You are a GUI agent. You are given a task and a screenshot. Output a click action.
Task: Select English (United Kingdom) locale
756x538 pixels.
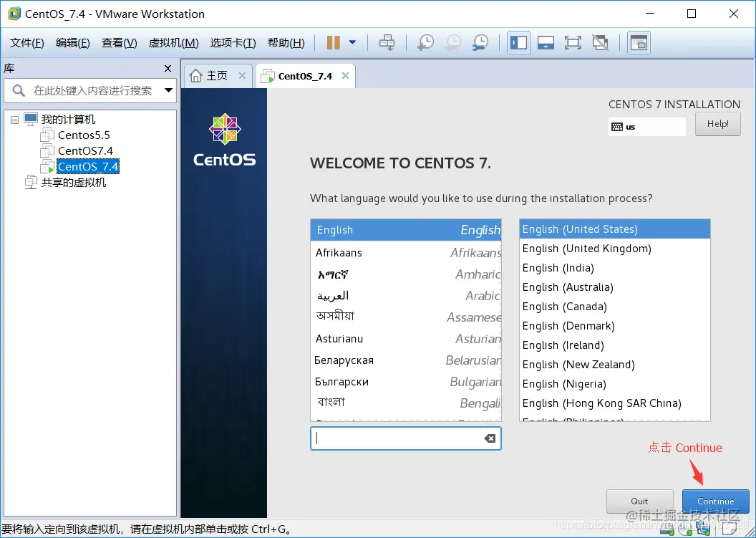tap(614, 249)
